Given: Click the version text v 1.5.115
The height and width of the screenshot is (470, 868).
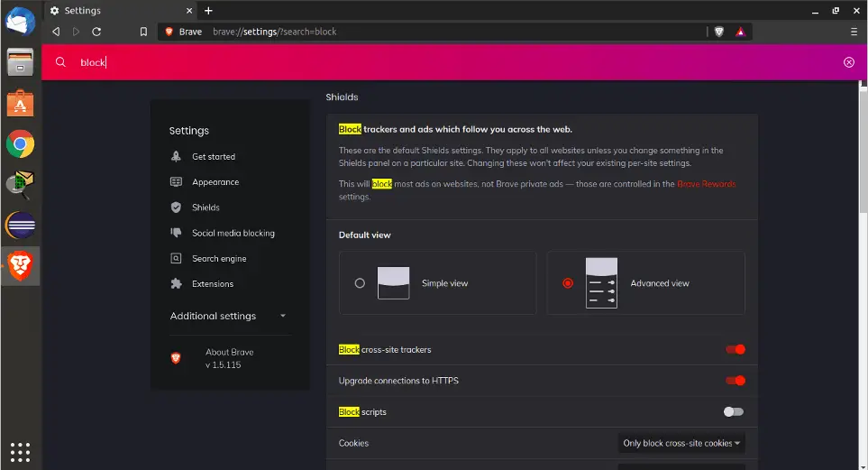Looking at the screenshot, I should click(x=224, y=364).
